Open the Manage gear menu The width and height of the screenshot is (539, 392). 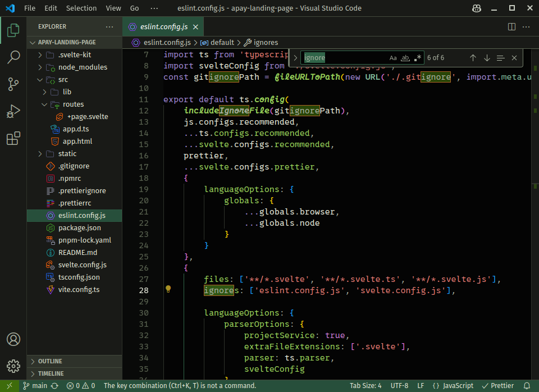(x=13, y=366)
